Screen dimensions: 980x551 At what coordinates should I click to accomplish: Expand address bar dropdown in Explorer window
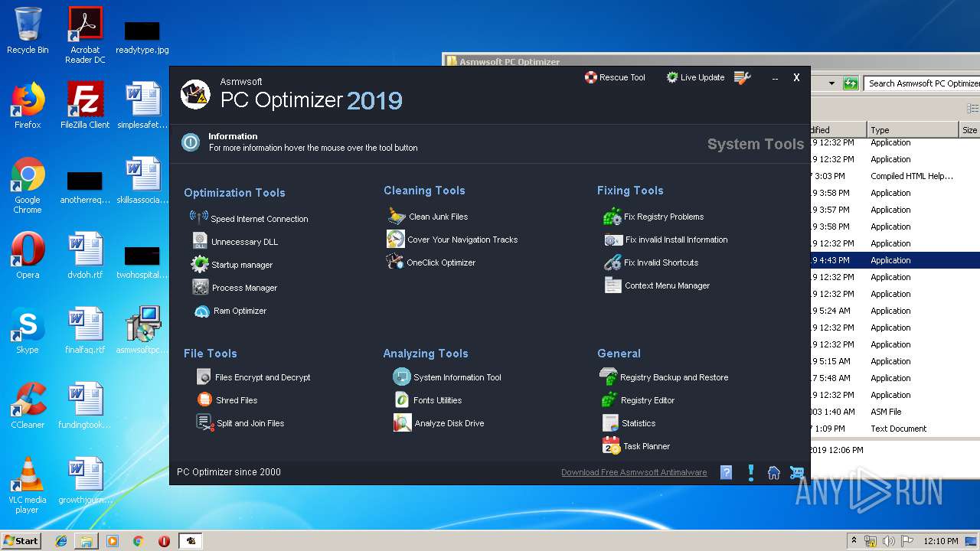point(831,83)
